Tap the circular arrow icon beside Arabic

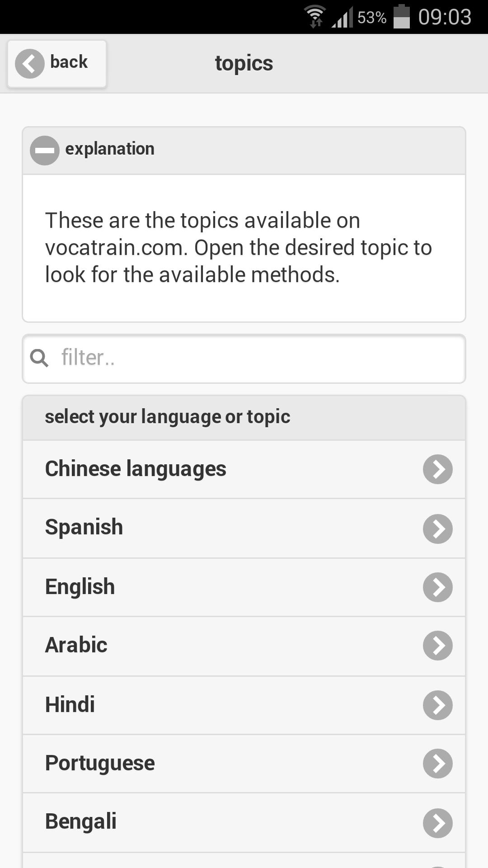click(x=437, y=646)
